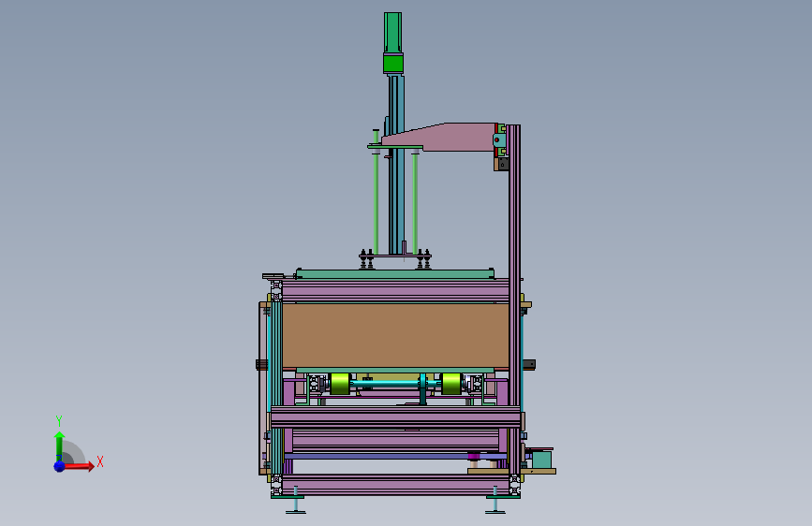The image size is (812, 526).
Task: Click the blue Z axis ball of the triad
Action: tap(60, 466)
